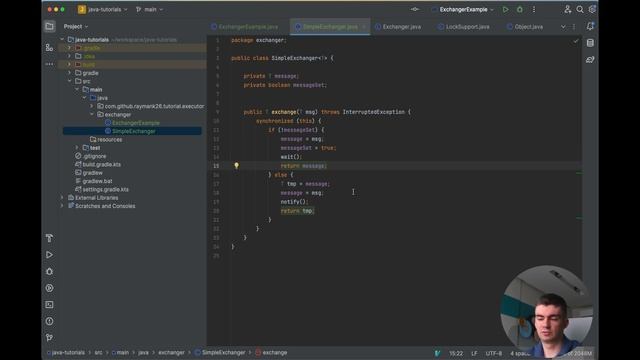
Task: Open the Problems tool window icon
Action: click(49, 321)
